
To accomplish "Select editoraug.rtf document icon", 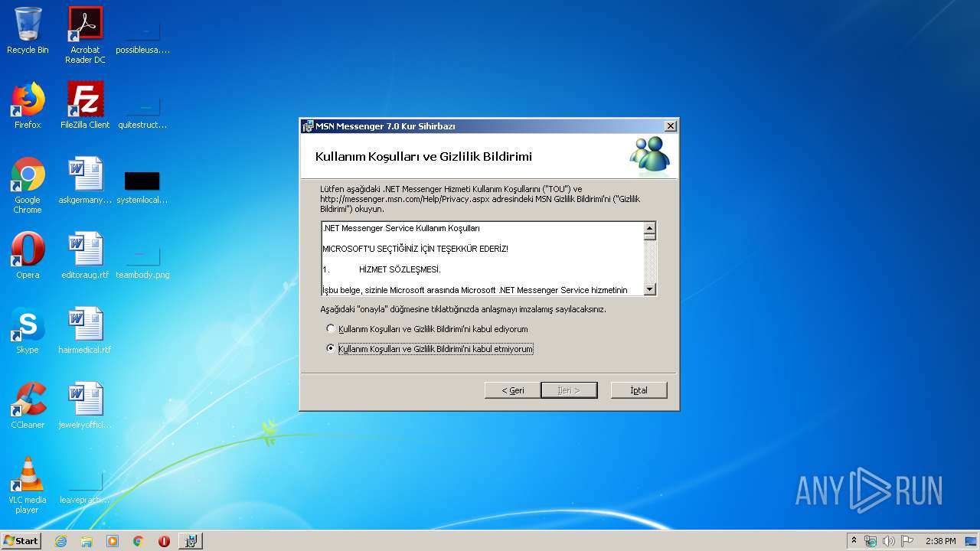I will pos(85,256).
